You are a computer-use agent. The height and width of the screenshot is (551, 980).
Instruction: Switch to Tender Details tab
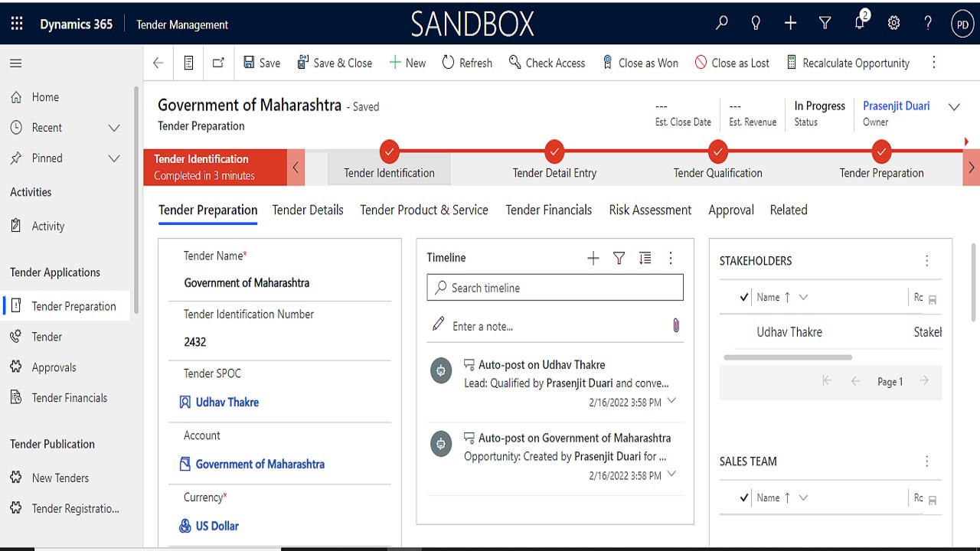308,210
